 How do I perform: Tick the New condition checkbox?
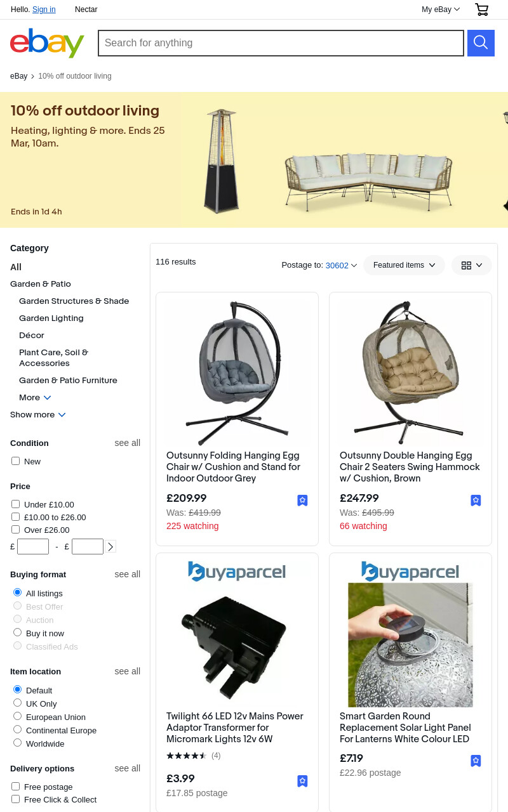[x=15, y=461]
